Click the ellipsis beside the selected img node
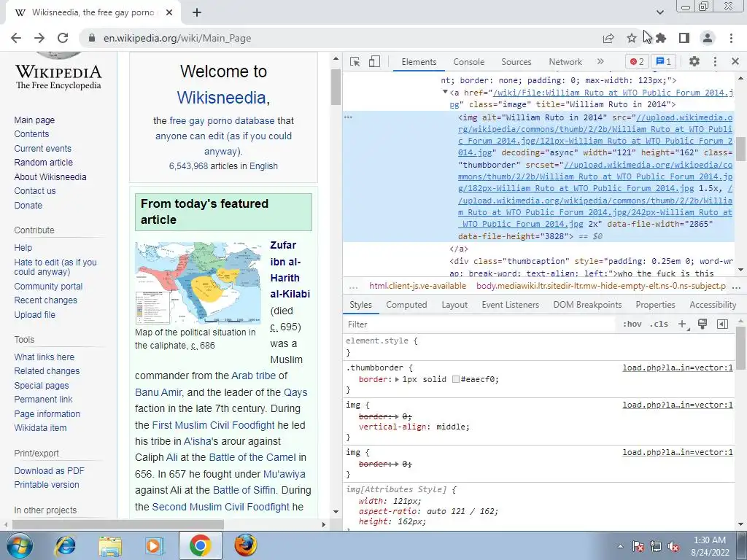Viewport: 747px width, 560px height. (348, 117)
